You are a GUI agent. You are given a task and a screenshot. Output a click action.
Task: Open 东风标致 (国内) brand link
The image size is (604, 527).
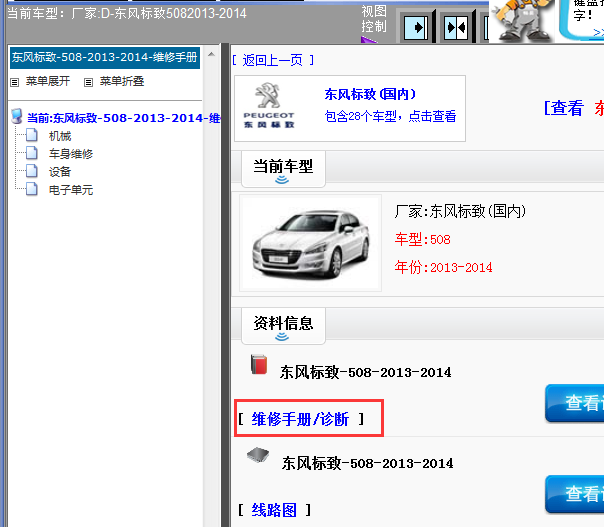370,94
